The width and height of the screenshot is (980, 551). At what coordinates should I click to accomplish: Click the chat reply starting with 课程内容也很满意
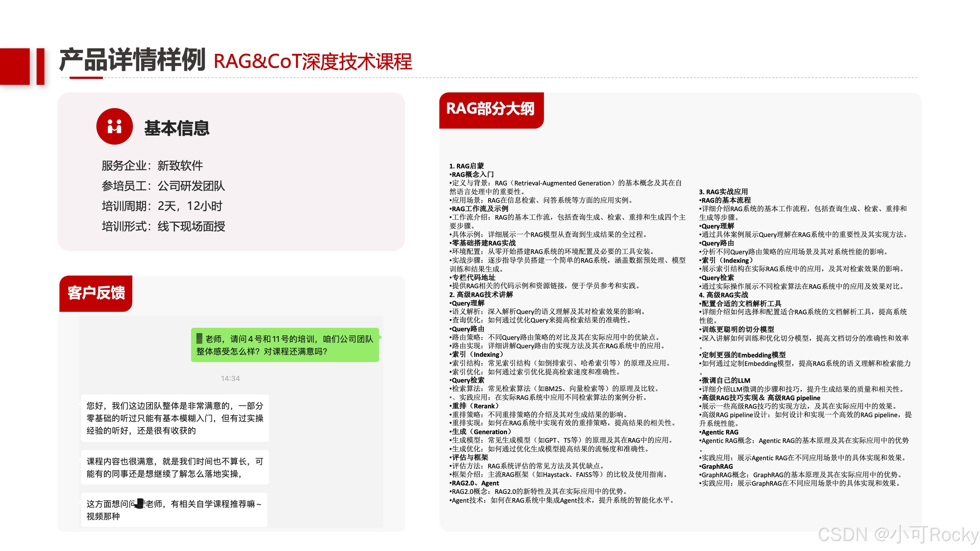coord(175,467)
